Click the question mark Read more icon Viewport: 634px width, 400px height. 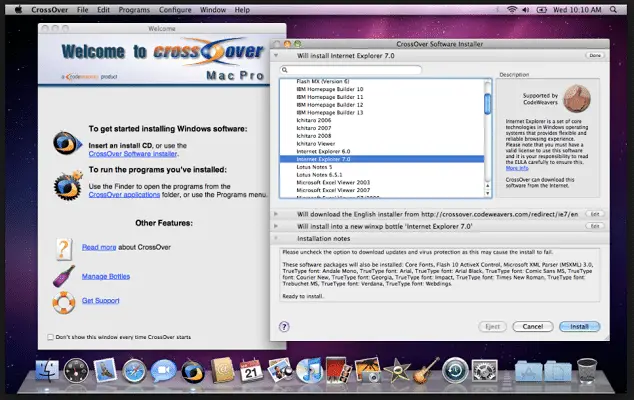pos(63,248)
